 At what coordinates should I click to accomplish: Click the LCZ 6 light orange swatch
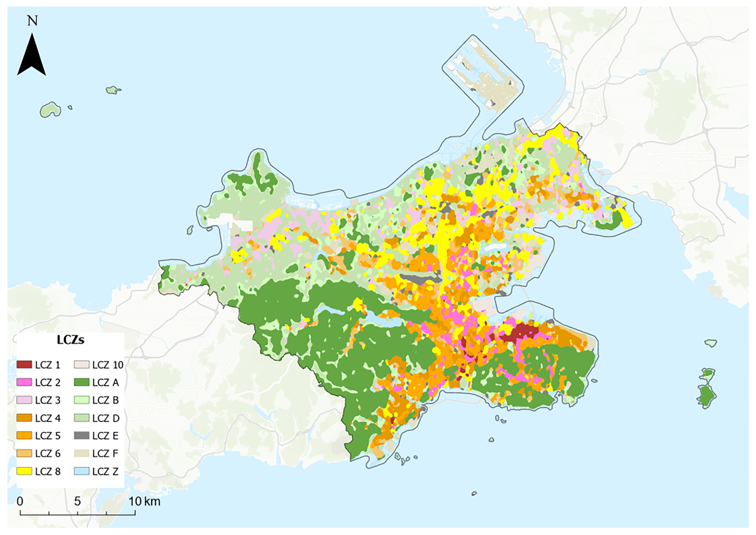pos(24,453)
